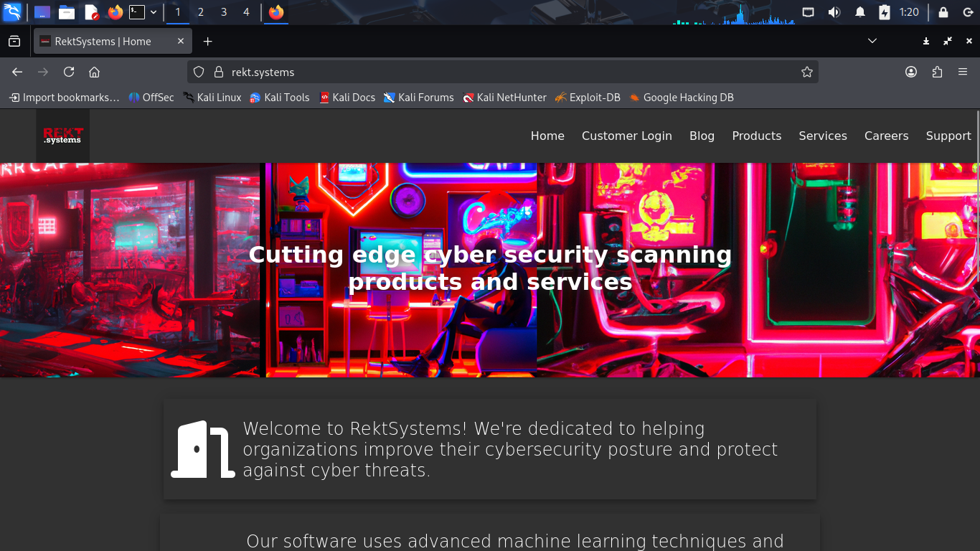This screenshot has width=980, height=551.
Task: Open the Customer Login page
Action: click(626, 136)
